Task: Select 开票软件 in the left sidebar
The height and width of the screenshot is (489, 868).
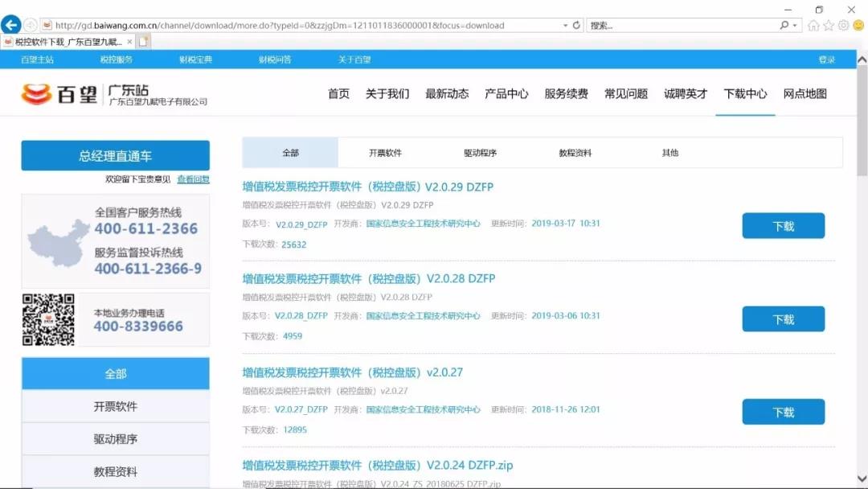Action: coord(116,406)
